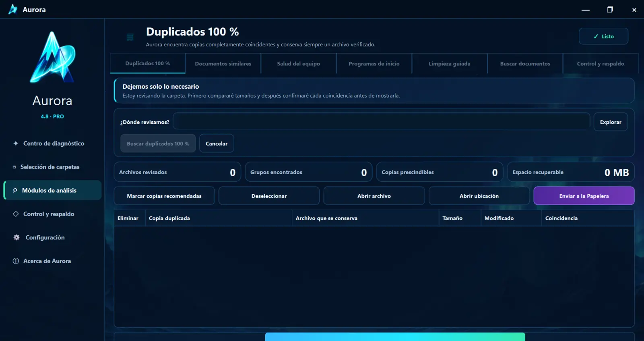Sort by Copia duplicada column

coord(219,218)
